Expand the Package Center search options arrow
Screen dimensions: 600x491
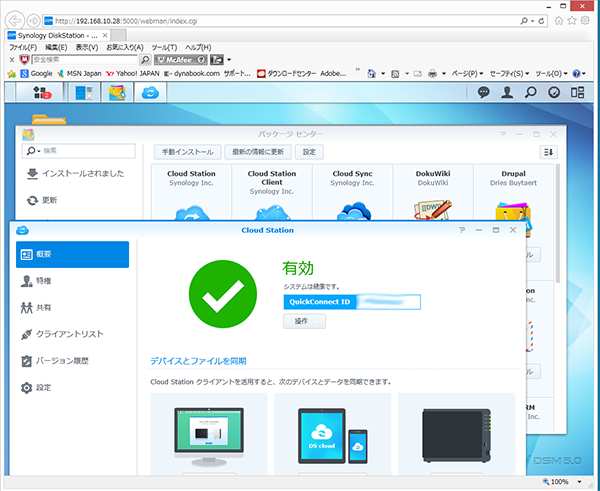(39, 151)
